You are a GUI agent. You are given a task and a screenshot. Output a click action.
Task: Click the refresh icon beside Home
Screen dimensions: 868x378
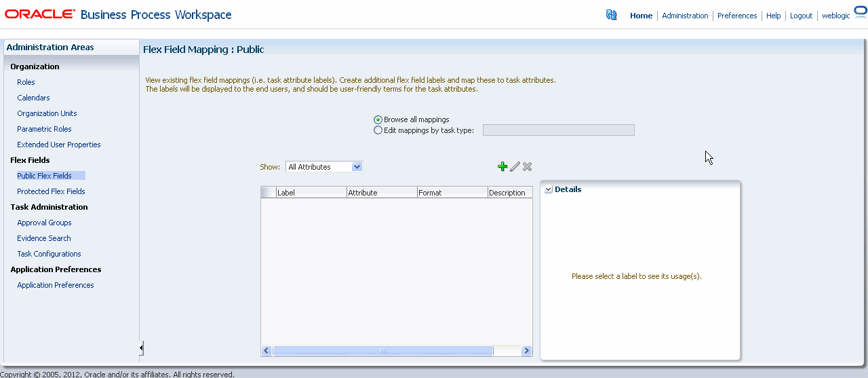tap(611, 15)
